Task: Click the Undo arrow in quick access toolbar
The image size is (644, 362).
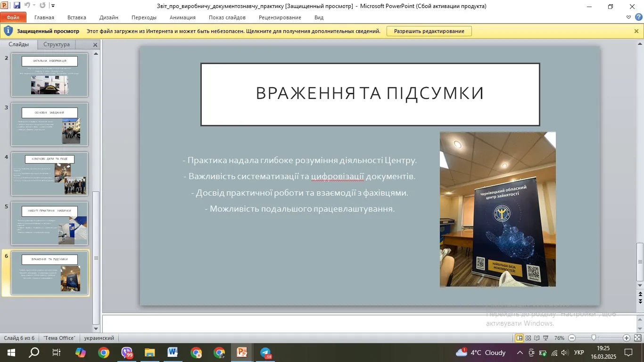Action: click(27, 6)
